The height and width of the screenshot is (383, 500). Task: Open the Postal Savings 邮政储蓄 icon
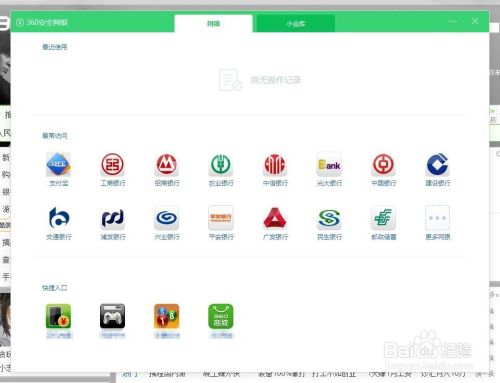coord(383,218)
